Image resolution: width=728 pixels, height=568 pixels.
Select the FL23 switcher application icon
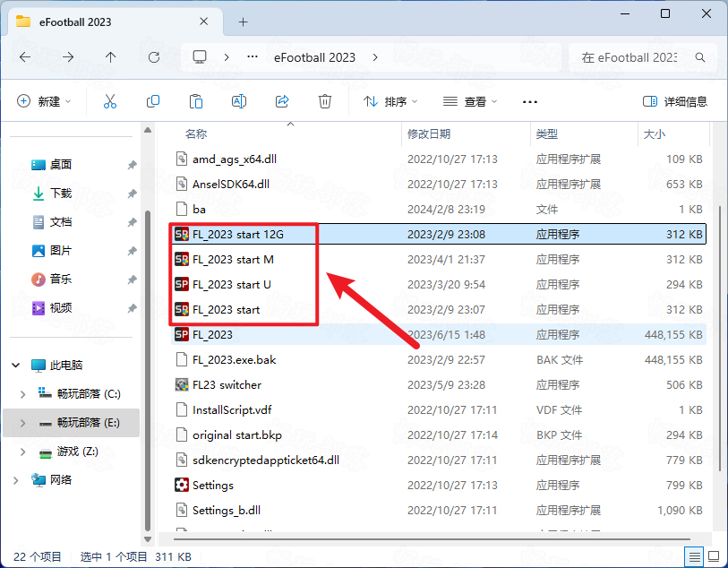(182, 384)
